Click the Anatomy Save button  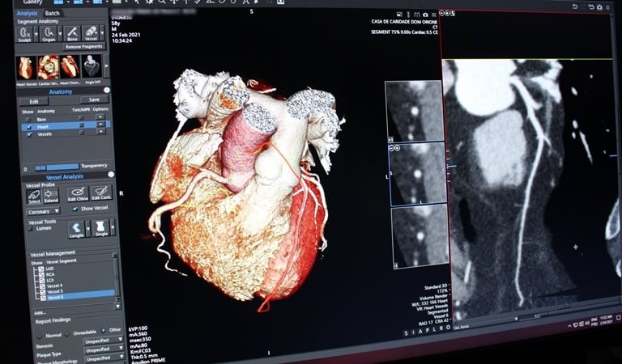pos(94,99)
